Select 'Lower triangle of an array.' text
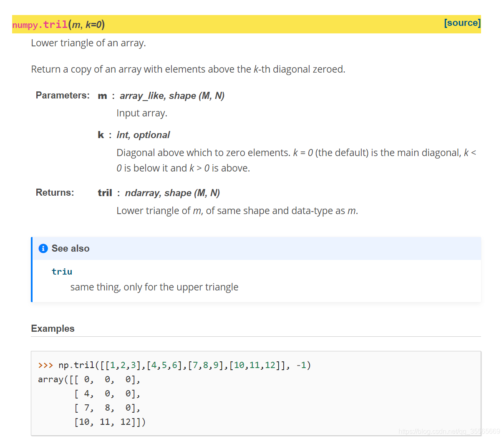The width and height of the screenshot is (504, 439). point(88,43)
